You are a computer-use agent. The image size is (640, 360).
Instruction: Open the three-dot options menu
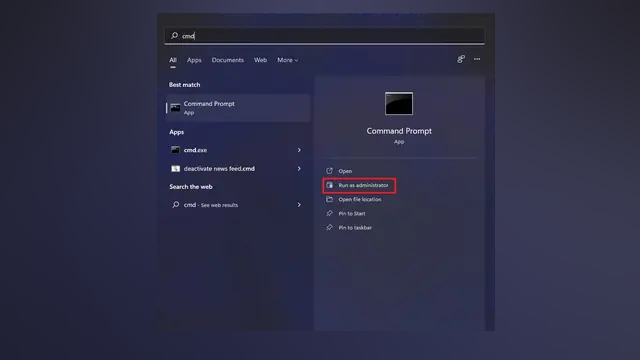(477, 59)
